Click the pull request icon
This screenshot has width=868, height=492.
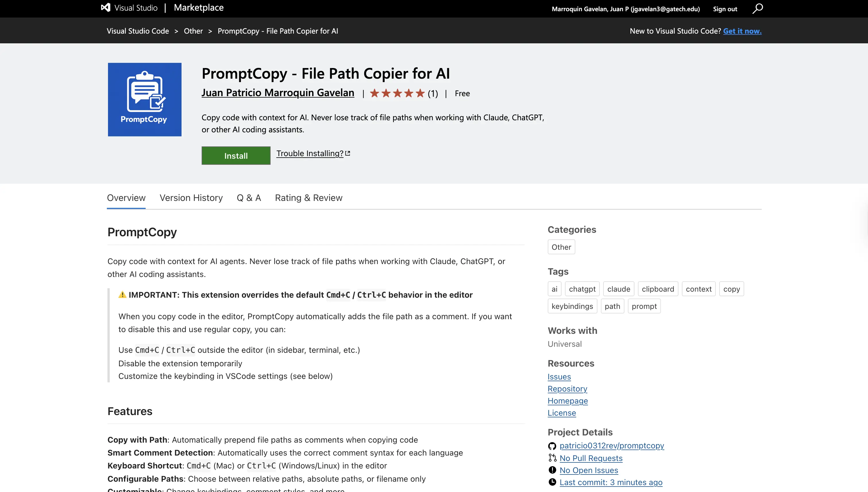[x=552, y=458]
